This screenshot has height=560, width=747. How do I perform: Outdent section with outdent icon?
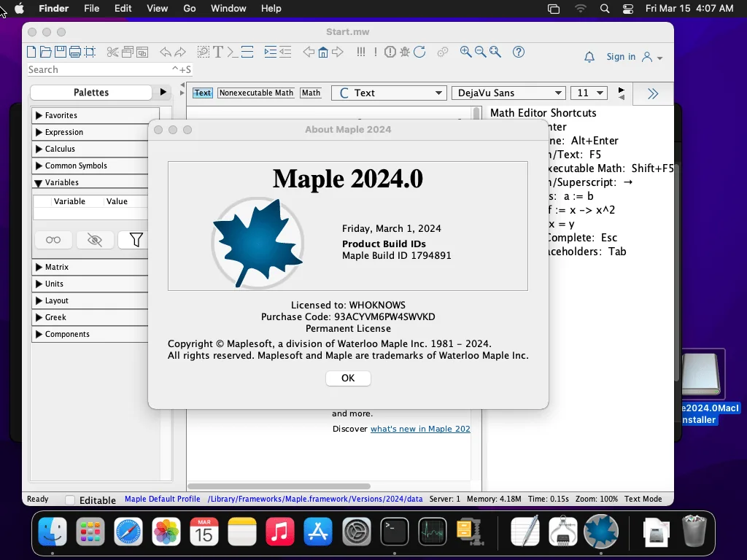pos(285,52)
